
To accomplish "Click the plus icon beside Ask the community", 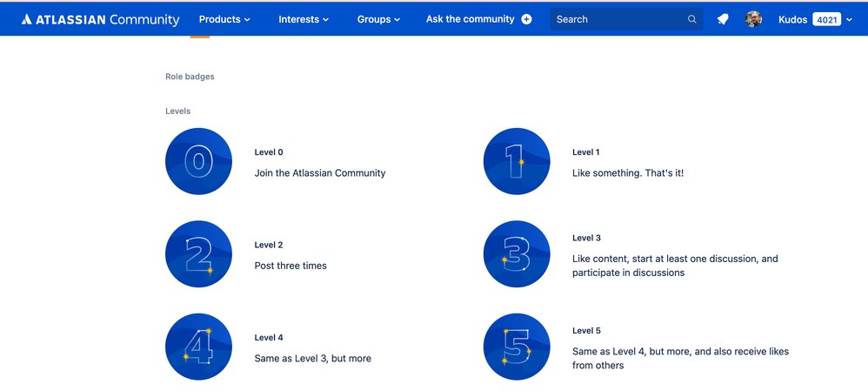I will [526, 19].
